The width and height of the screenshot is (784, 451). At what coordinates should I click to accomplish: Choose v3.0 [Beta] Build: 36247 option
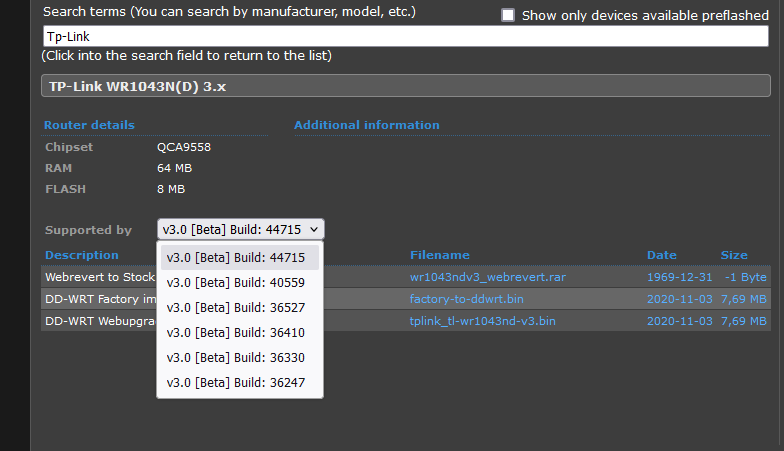tap(240, 382)
